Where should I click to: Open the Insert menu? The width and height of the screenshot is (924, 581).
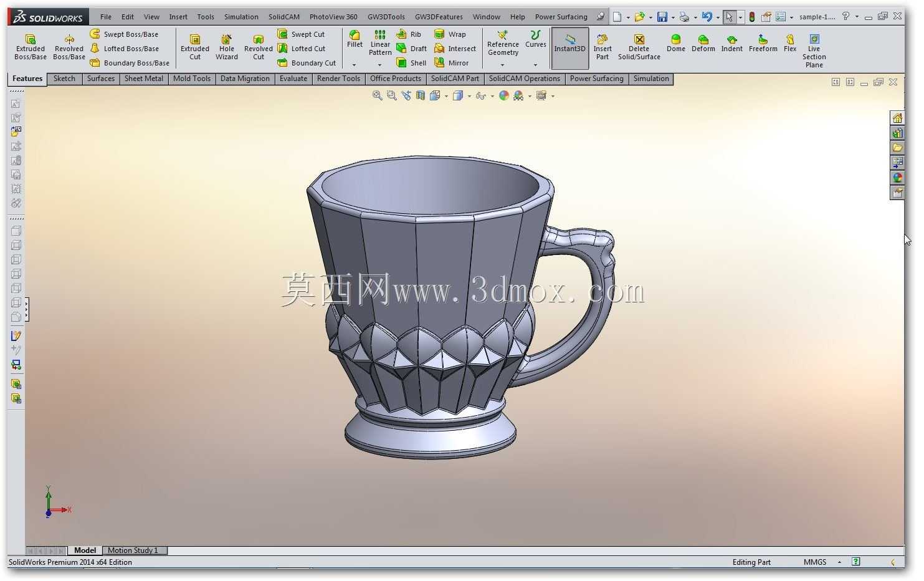[178, 17]
